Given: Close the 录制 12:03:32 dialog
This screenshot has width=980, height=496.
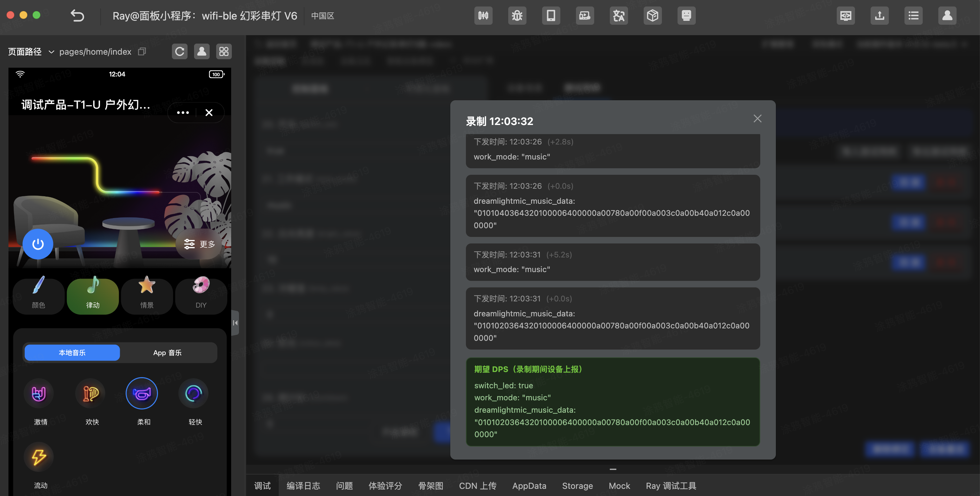Looking at the screenshot, I should (x=757, y=118).
